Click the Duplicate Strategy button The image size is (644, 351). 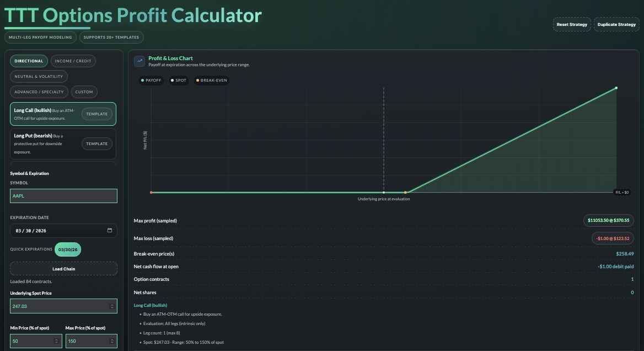(x=616, y=24)
